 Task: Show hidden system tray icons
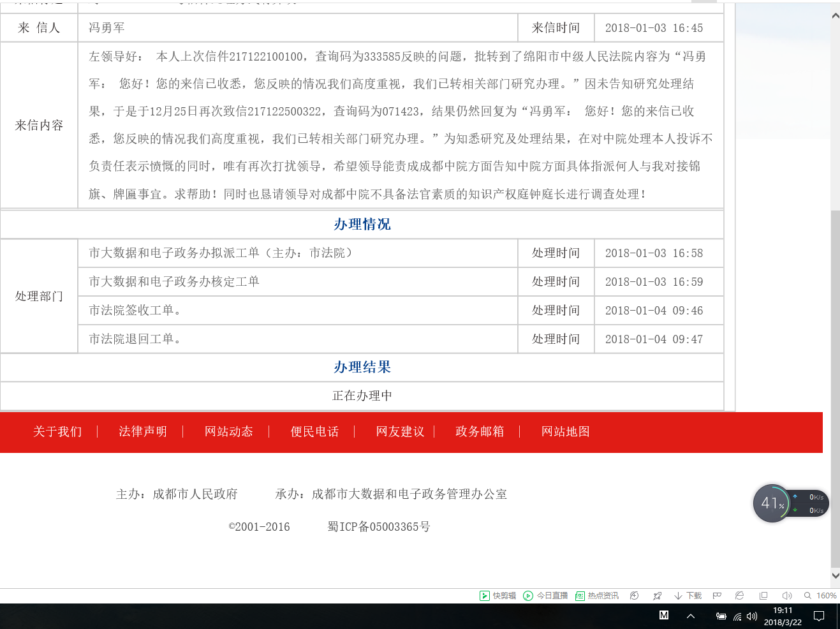pyautogui.click(x=691, y=616)
